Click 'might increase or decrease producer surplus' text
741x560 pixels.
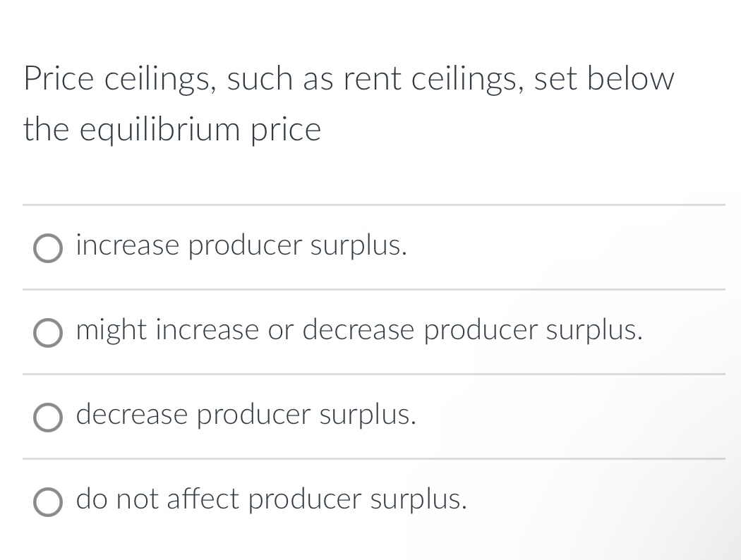click(x=359, y=331)
